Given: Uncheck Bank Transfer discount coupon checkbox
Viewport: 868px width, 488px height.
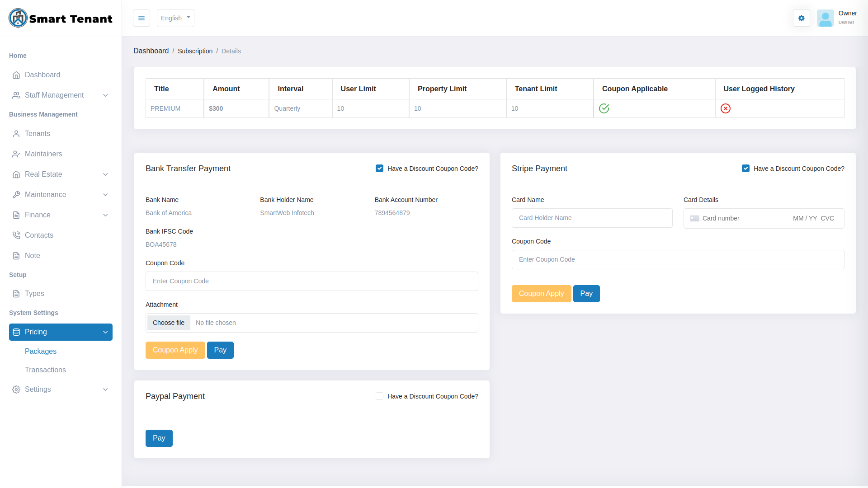Looking at the screenshot, I should click(x=379, y=168).
